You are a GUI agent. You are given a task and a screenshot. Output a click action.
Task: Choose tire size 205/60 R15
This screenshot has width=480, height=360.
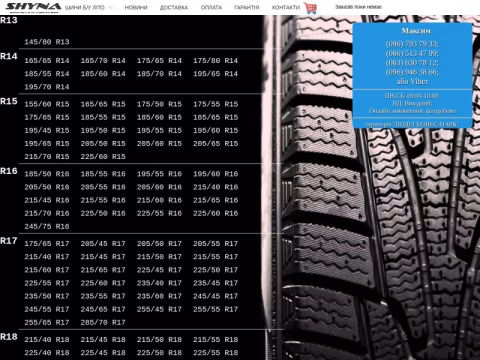[x=159, y=144]
